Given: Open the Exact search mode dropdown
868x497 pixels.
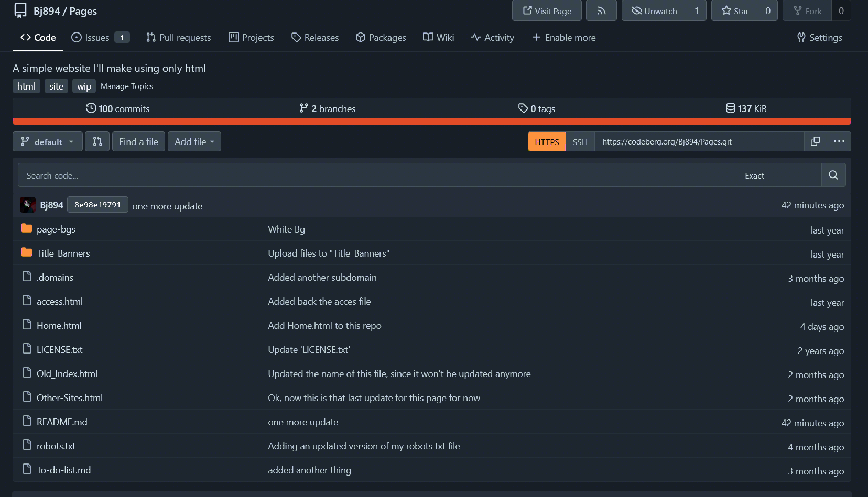Looking at the screenshot, I should tap(779, 175).
